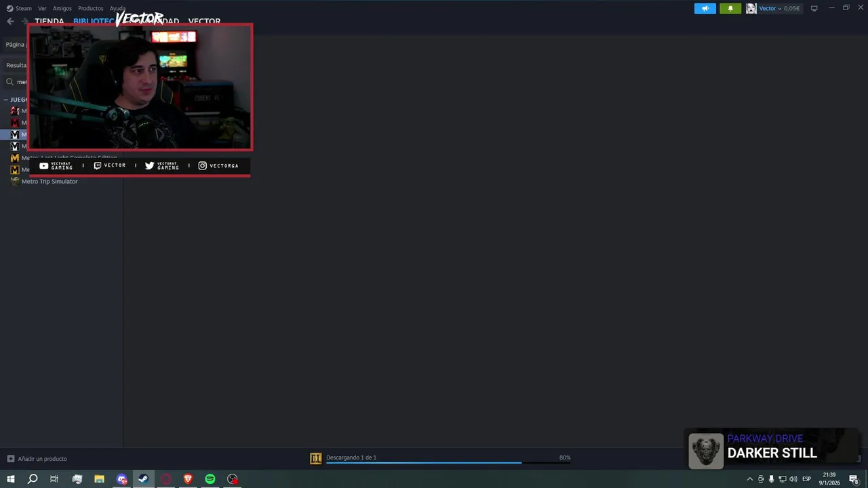Open the VECTOR profile tab
Image resolution: width=868 pixels, height=488 pixels.
click(204, 21)
